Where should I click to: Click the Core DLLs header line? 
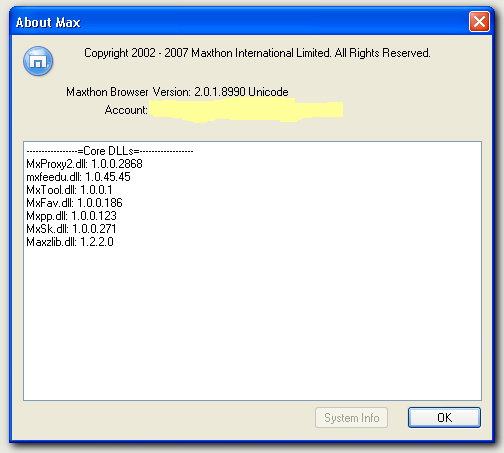click(x=110, y=151)
